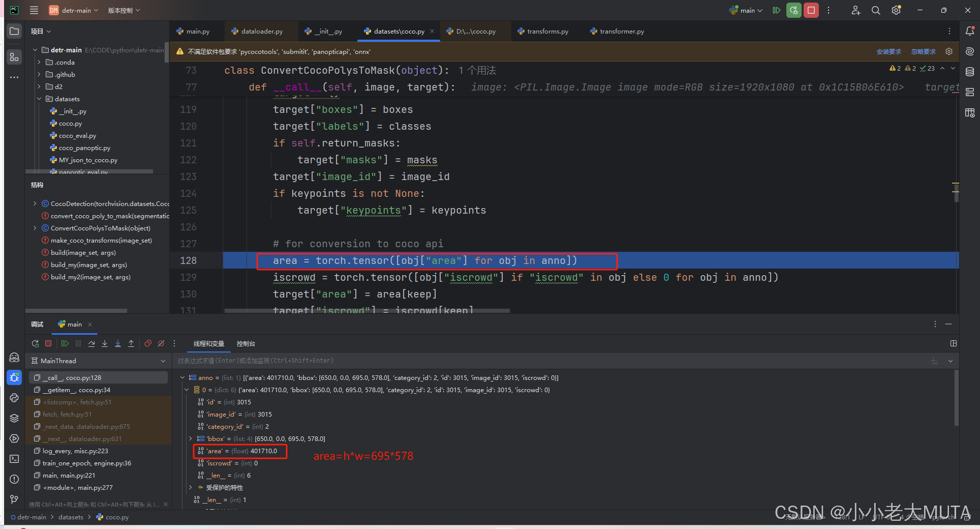Expand 受保护的特性 node
This screenshot has width=980, height=529.
coord(191,487)
